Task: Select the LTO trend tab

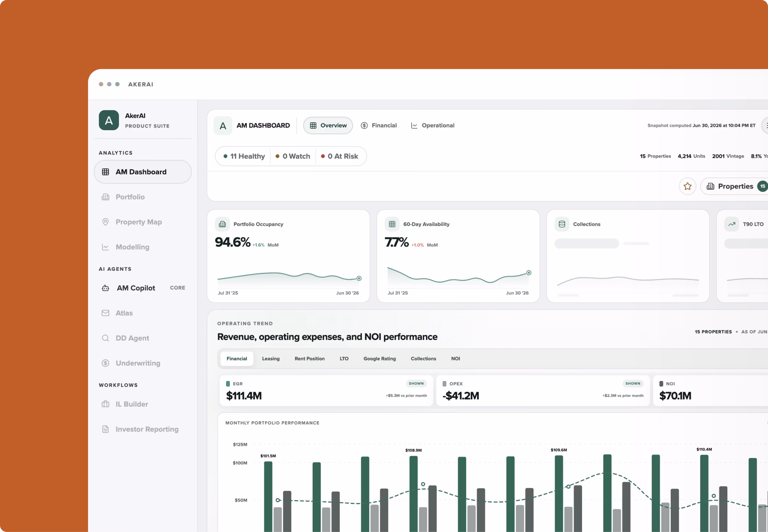Action: [x=344, y=359]
